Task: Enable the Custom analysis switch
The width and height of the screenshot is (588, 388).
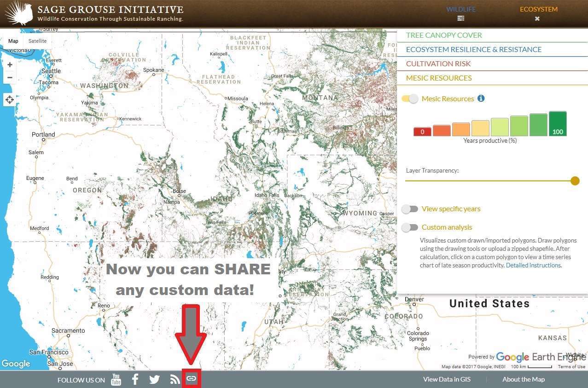Action: 410,227
